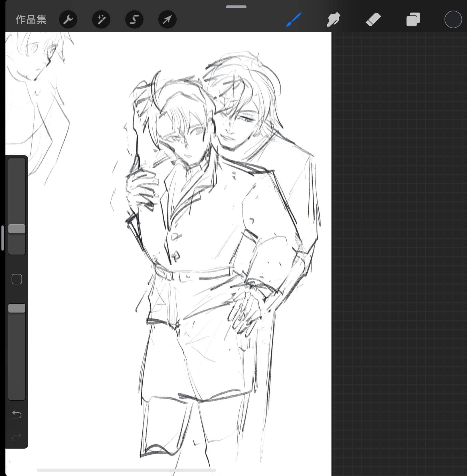Click the brush opacity slider handle
Screen dimensions: 467x476
click(17, 308)
